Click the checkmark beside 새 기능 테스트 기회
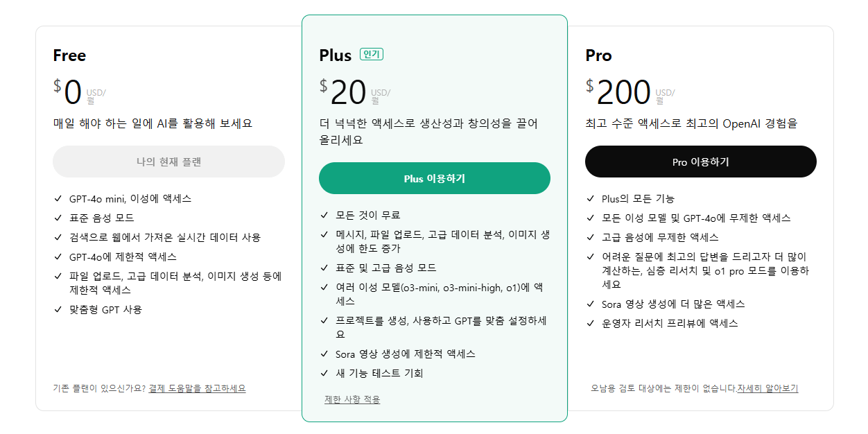868x434 pixels. [x=324, y=372]
